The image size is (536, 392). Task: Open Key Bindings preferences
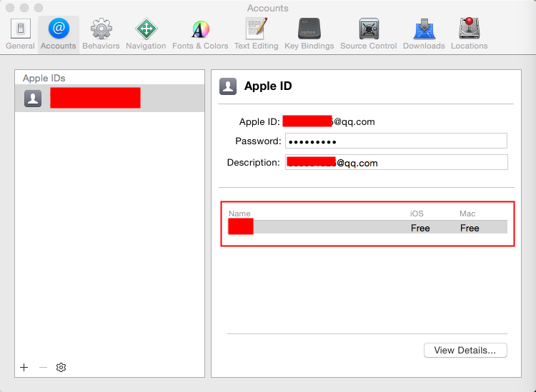pos(309,34)
